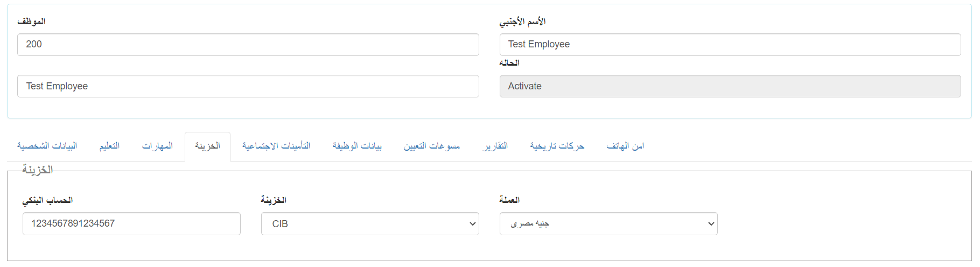
Task: Go to the بيانات الوظيفة tab
Action: [x=357, y=146]
